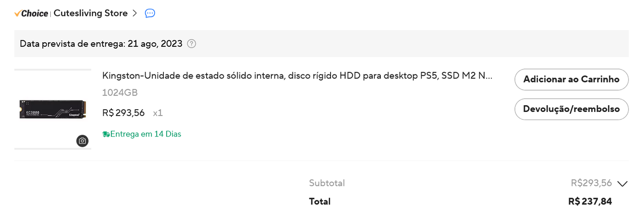Open chat message icon beside store name

150,13
